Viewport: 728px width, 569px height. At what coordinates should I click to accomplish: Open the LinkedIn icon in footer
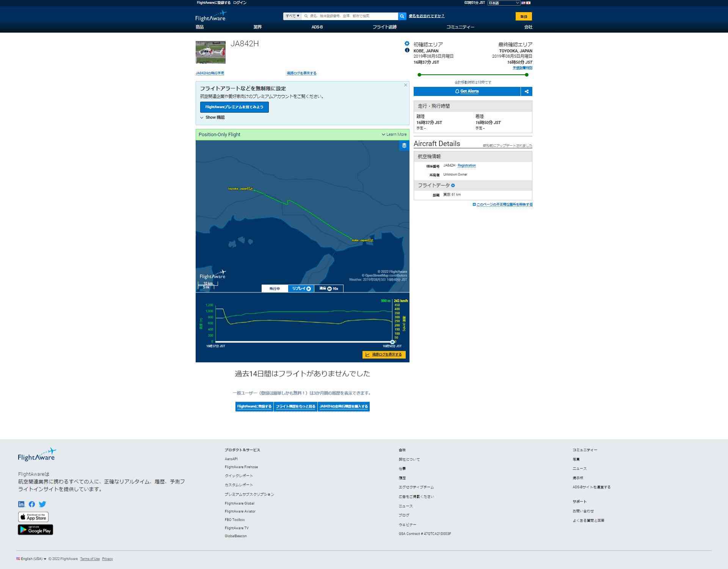pyautogui.click(x=21, y=504)
